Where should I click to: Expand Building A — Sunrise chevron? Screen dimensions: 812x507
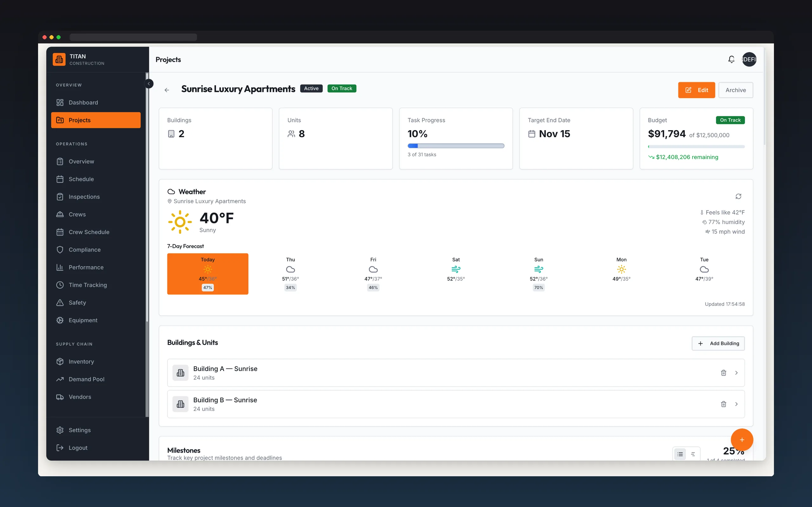tap(736, 373)
